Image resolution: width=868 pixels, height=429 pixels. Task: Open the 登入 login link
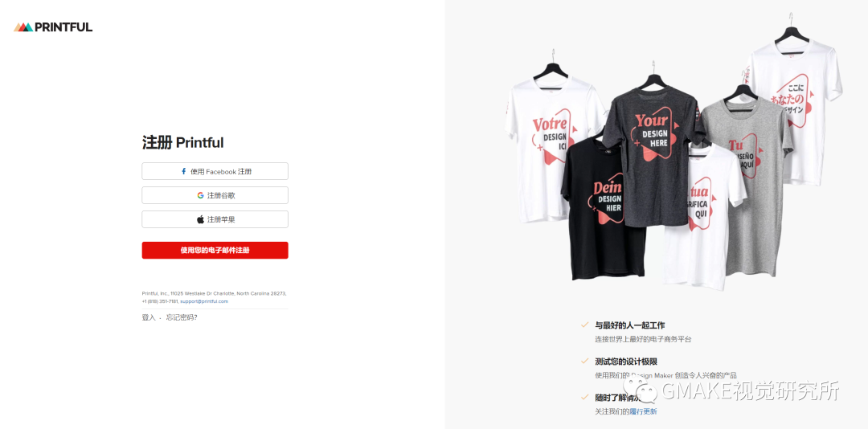pos(149,318)
